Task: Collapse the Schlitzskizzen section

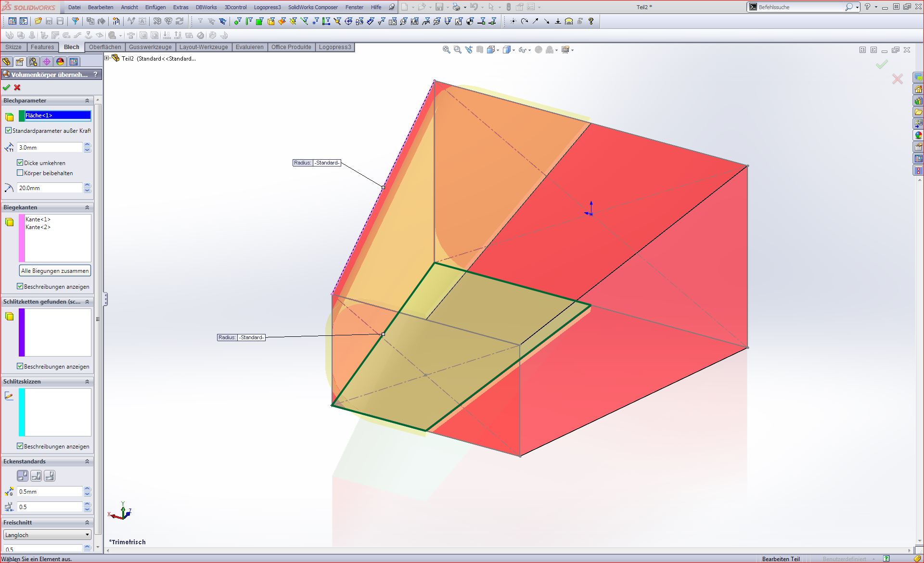Action: point(87,382)
